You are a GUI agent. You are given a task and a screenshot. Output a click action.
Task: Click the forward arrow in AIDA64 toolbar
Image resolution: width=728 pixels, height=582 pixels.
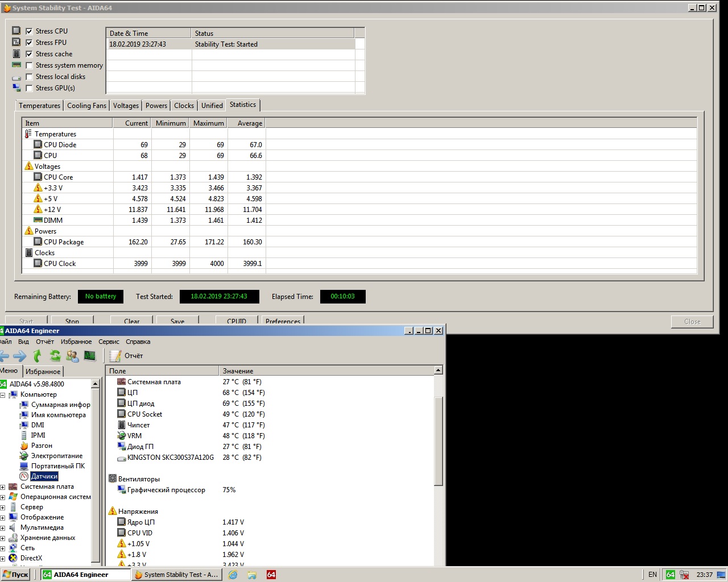19,356
